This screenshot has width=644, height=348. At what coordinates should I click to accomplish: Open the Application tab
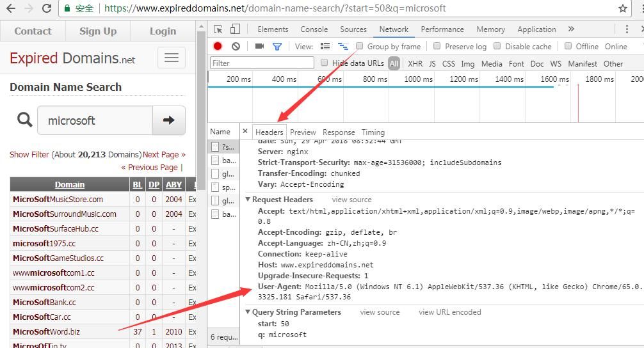[537, 29]
